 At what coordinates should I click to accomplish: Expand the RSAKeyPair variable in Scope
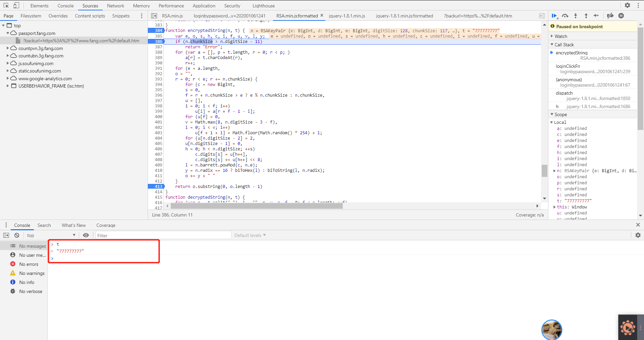click(554, 171)
